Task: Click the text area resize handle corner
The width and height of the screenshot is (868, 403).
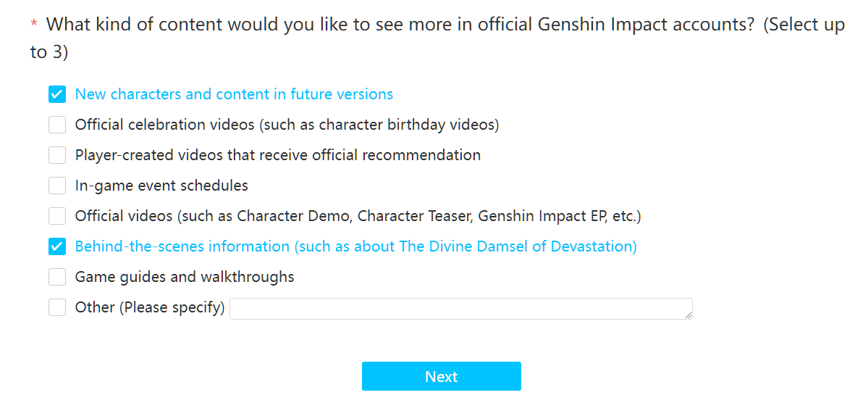Action: pos(688,315)
